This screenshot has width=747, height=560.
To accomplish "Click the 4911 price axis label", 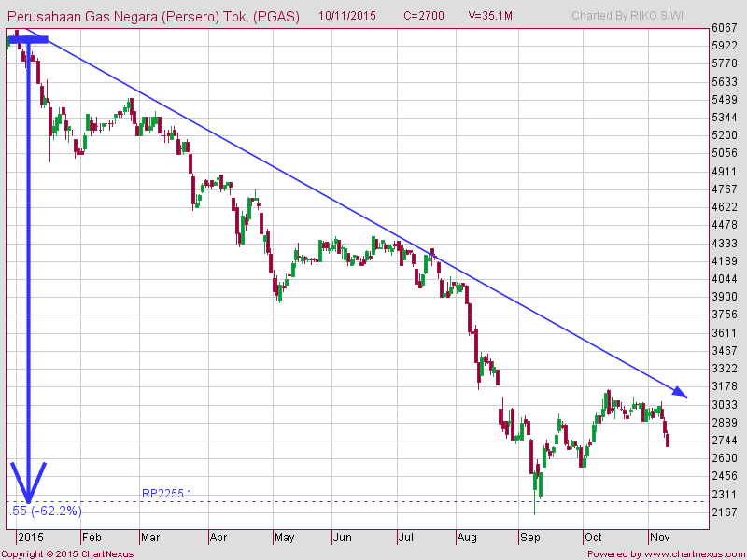I will tap(725, 172).
